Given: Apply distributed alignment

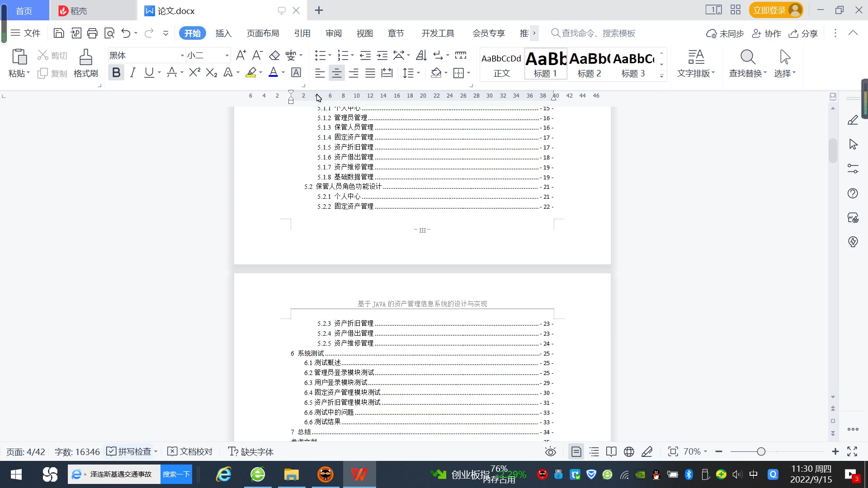Looking at the screenshot, I should 387,73.
